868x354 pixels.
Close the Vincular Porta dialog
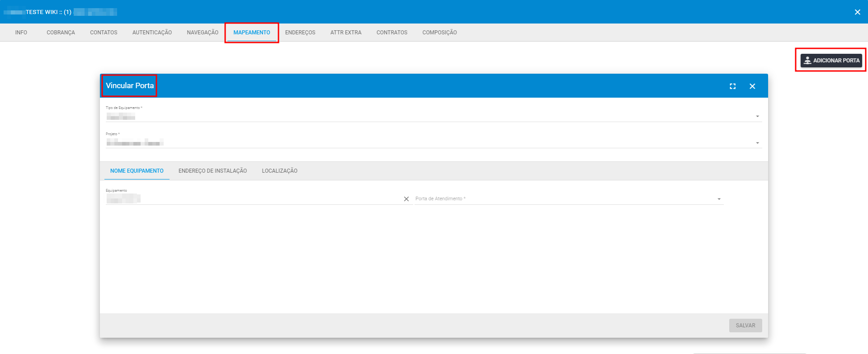pyautogui.click(x=752, y=86)
